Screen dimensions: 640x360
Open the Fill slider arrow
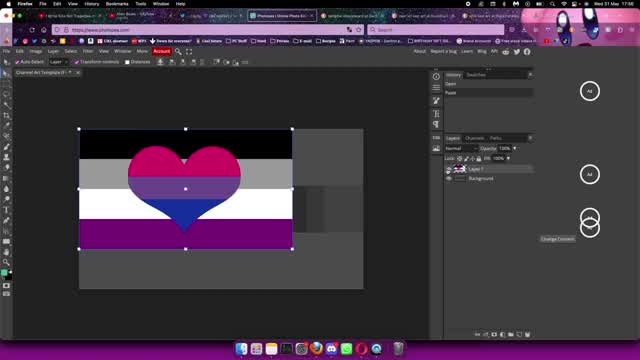click(x=509, y=158)
